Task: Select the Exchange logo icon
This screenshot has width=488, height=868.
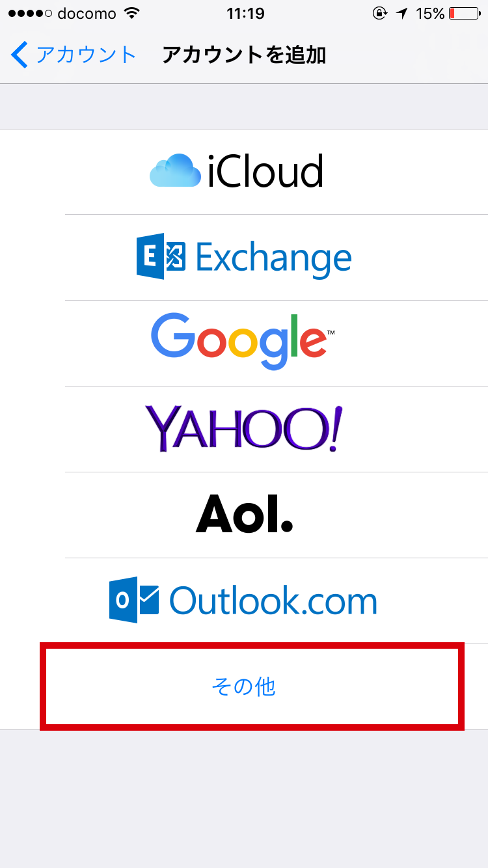Action: 161,258
